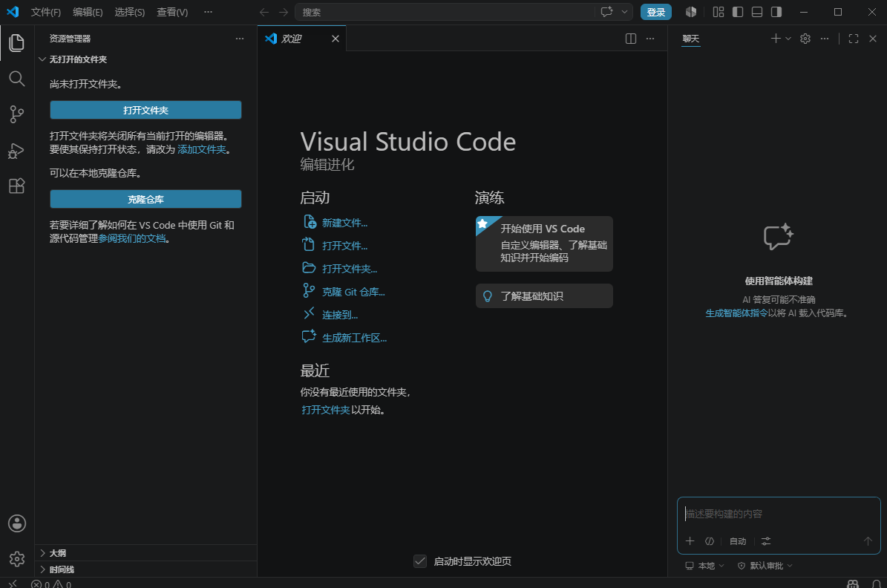Screen dimensions: 887x588
Task: Click the 打开文件夹 button in Explorer
Action: pyautogui.click(x=146, y=110)
